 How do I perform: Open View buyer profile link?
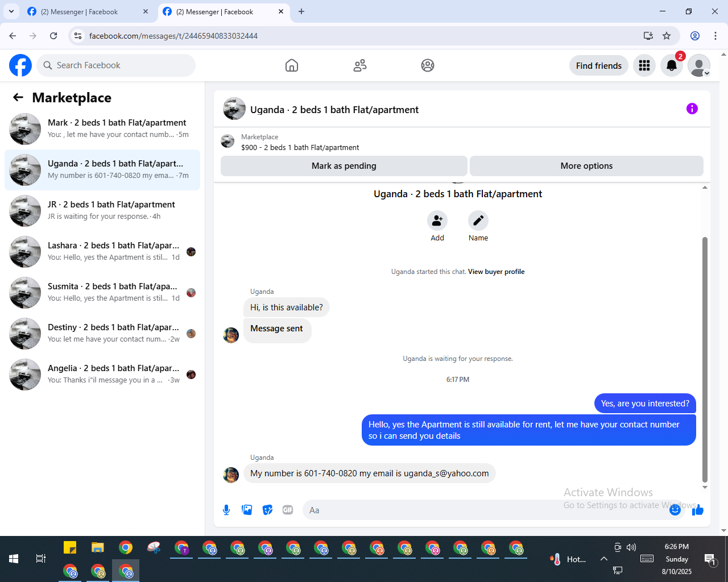497,272
